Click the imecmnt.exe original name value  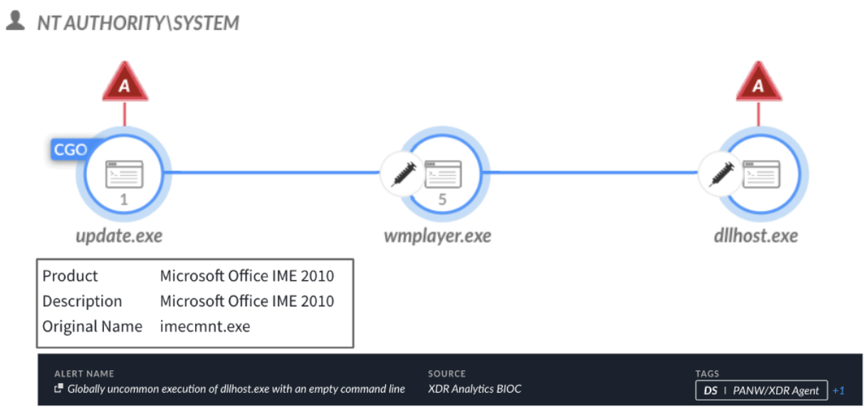205,326
